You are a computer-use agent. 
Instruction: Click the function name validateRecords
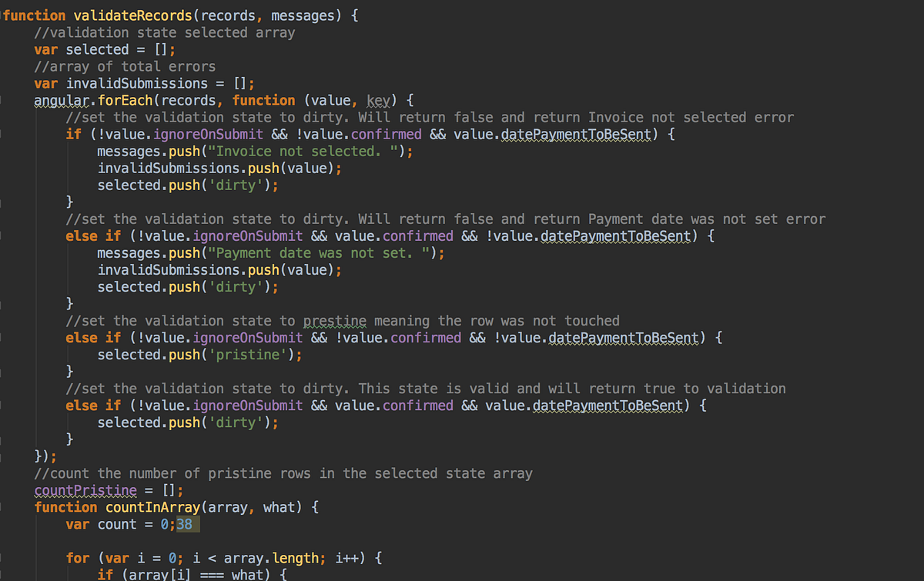pos(131,15)
